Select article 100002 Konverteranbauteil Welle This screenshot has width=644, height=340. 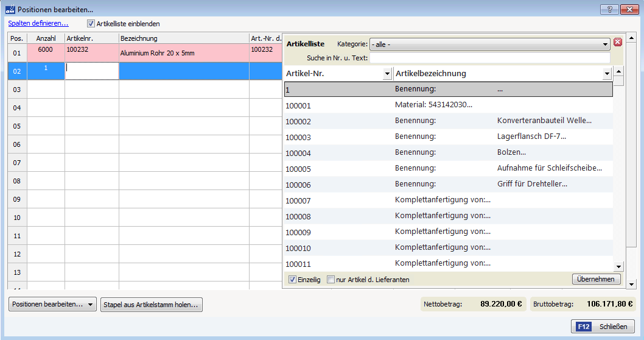click(449, 121)
